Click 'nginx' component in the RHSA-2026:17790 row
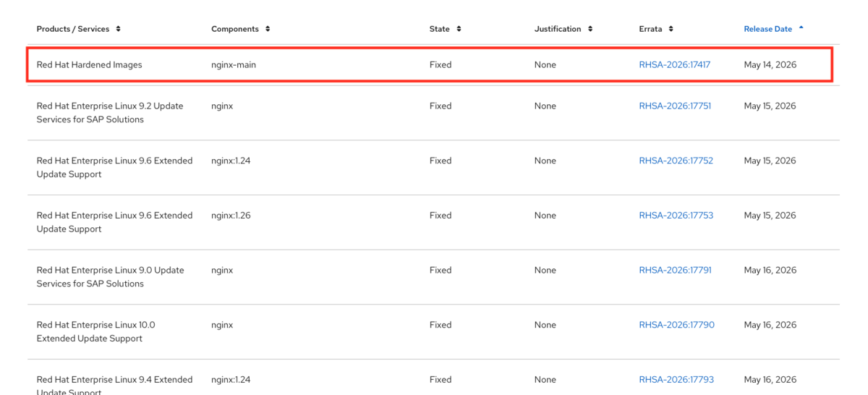This screenshot has width=868, height=395. click(x=222, y=325)
